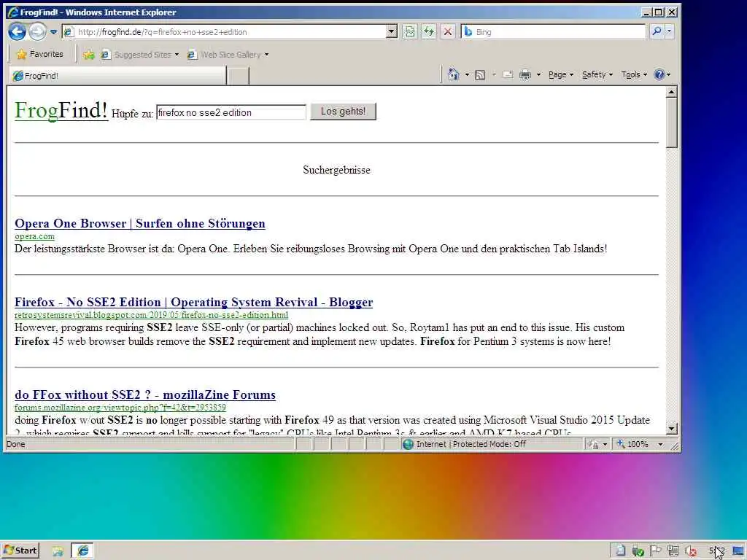Open the Windows Start menu
The image size is (747, 560).
[x=20, y=551]
